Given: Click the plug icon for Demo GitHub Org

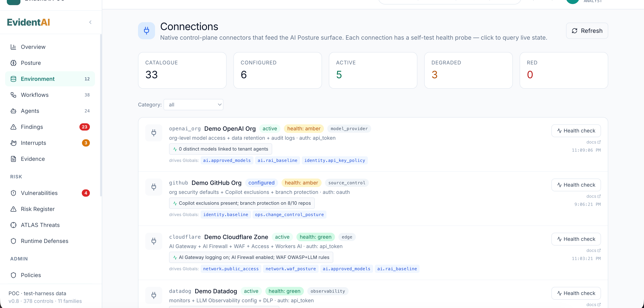Looking at the screenshot, I should [x=154, y=187].
